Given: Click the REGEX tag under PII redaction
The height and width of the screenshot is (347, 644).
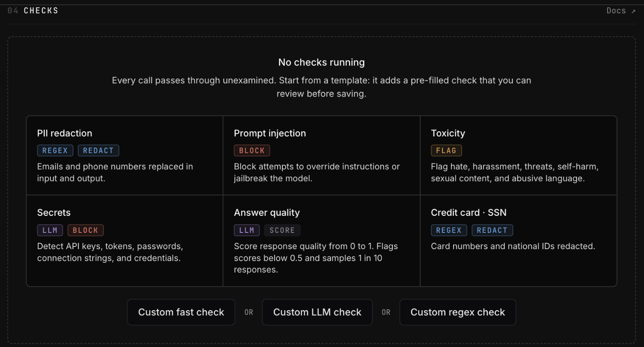Looking at the screenshot, I should point(55,150).
